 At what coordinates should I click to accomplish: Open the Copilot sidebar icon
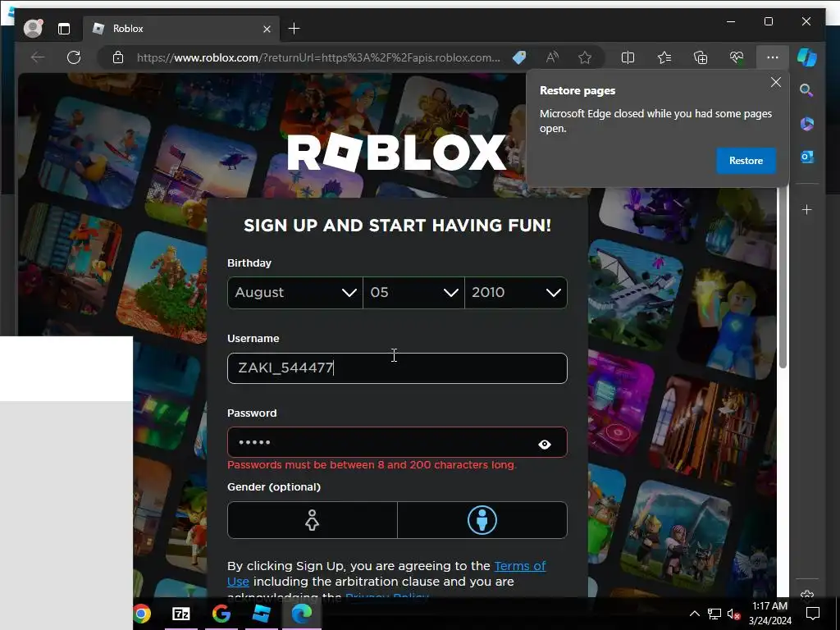pyautogui.click(x=807, y=57)
